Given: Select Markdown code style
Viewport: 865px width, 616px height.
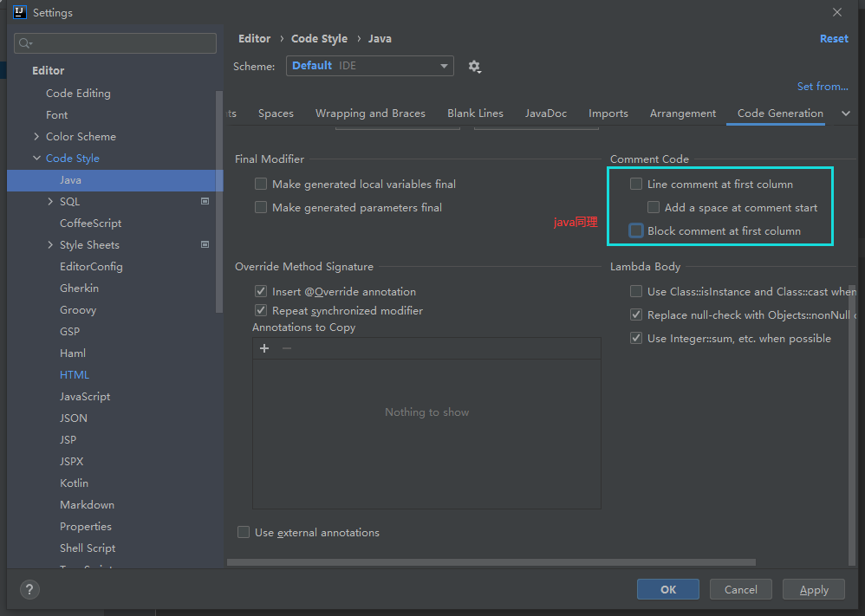Looking at the screenshot, I should [87, 504].
